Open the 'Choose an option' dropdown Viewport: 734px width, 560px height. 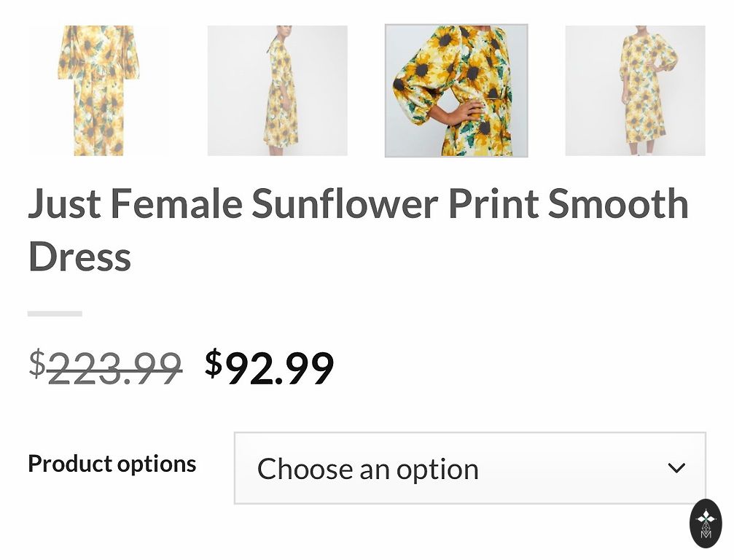click(469, 468)
